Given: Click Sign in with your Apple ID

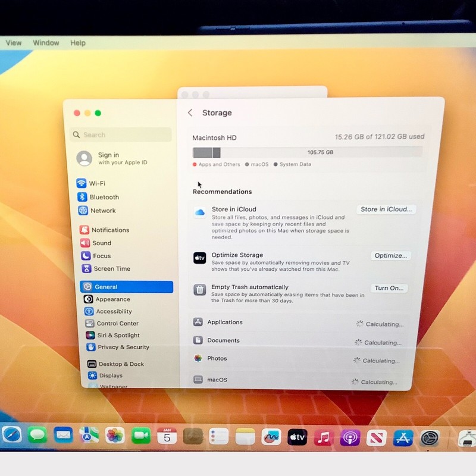Looking at the screenshot, I should (x=112, y=158).
